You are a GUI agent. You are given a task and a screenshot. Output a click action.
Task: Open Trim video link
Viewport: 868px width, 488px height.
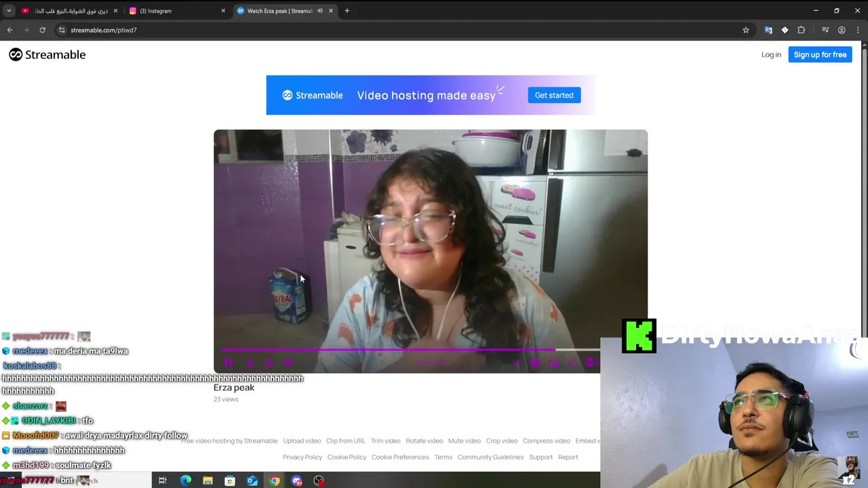pos(386,441)
